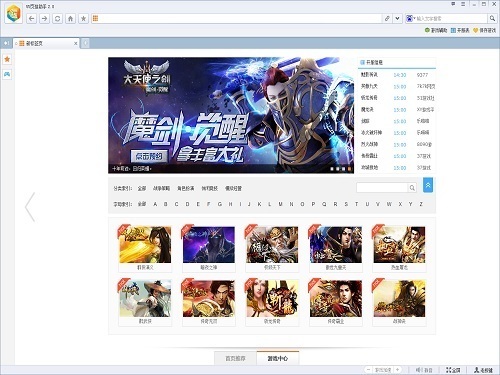Click the magnifier in game filter search

tap(412, 188)
